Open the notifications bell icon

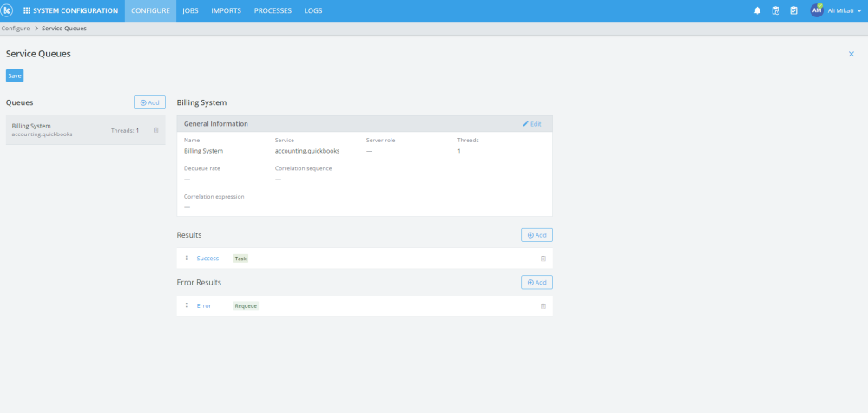757,10
